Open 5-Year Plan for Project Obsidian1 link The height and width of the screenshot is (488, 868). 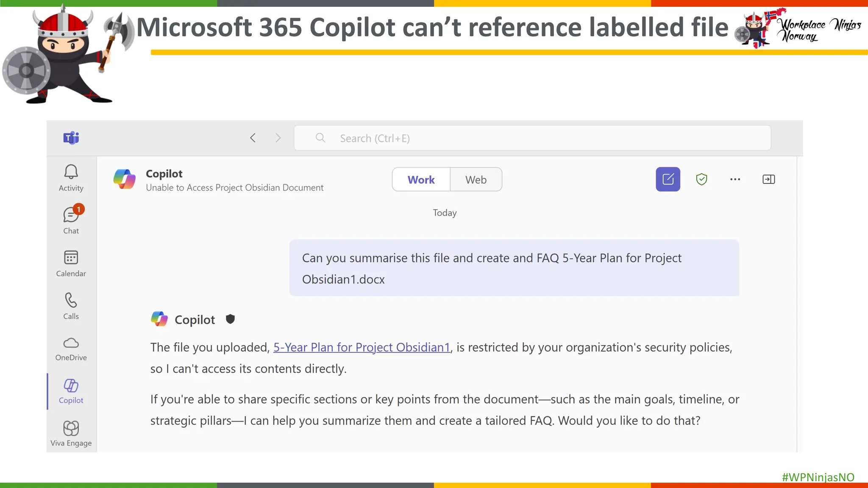pos(361,347)
